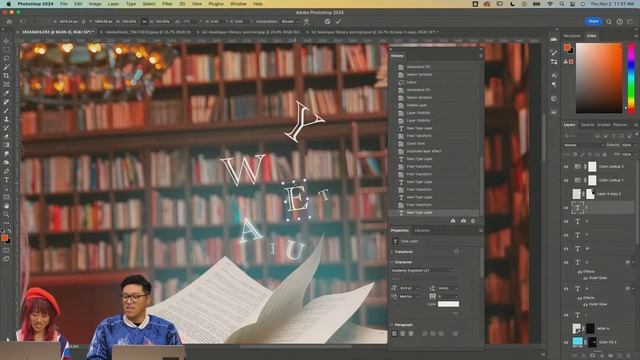Open the Interpolation dropdown in options bar
Screen dimensions: 640x360
tap(289, 22)
